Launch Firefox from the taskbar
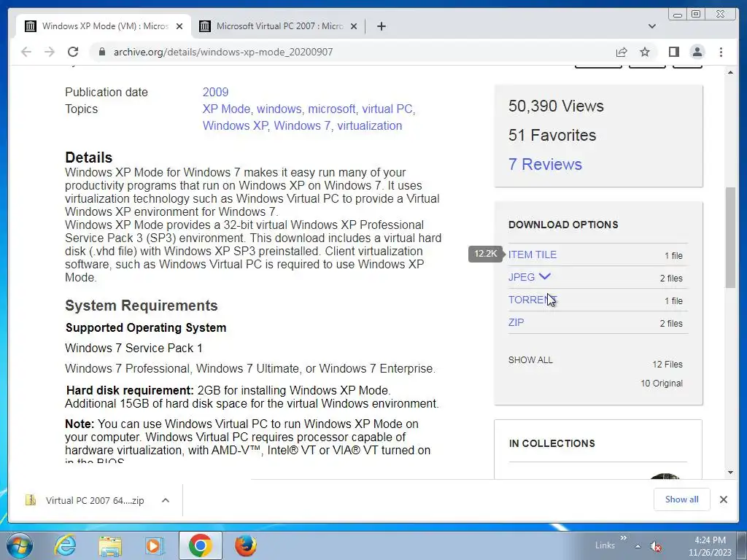Screen dimensions: 747x560 (x=245, y=545)
